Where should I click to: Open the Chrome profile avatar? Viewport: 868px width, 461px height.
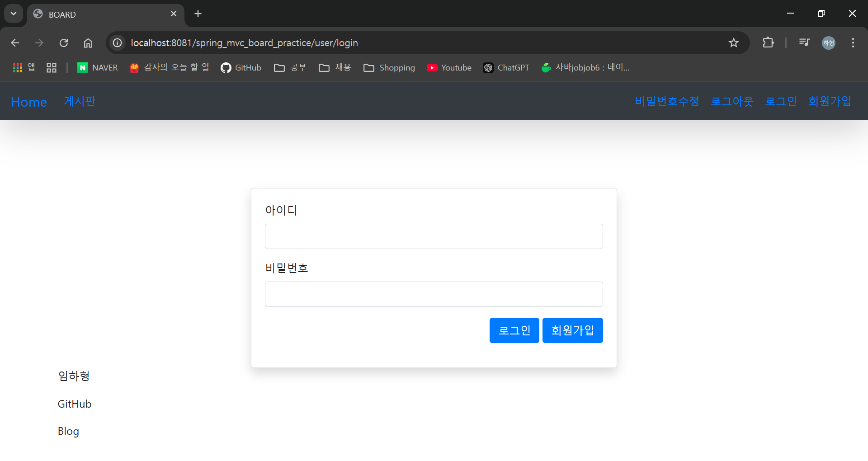(x=829, y=43)
